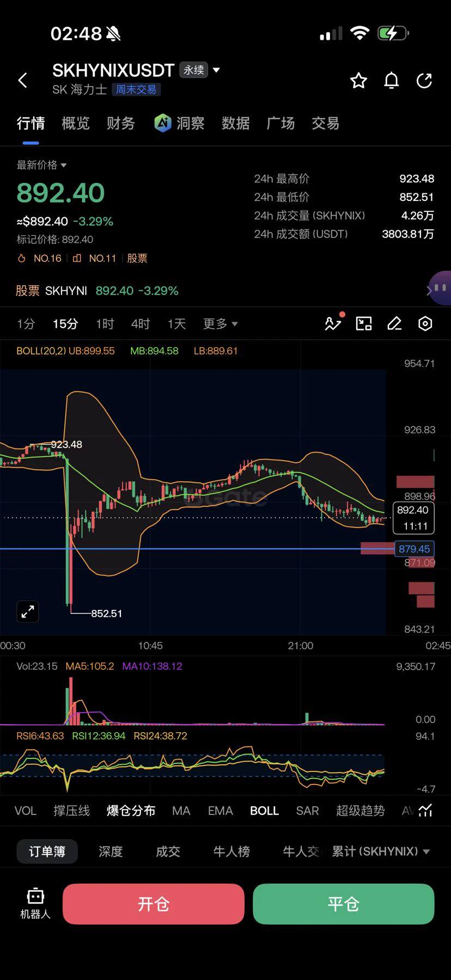Toggle the SAR indicator

pos(308,811)
